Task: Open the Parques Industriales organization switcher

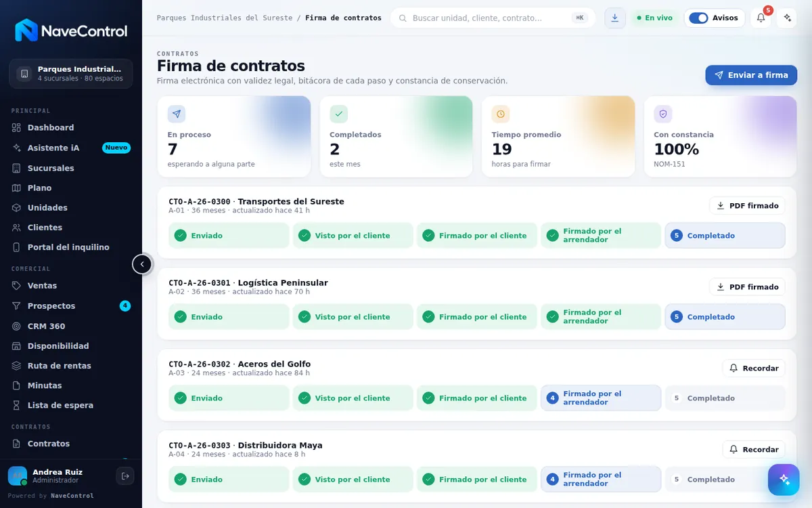Action: coord(71,74)
